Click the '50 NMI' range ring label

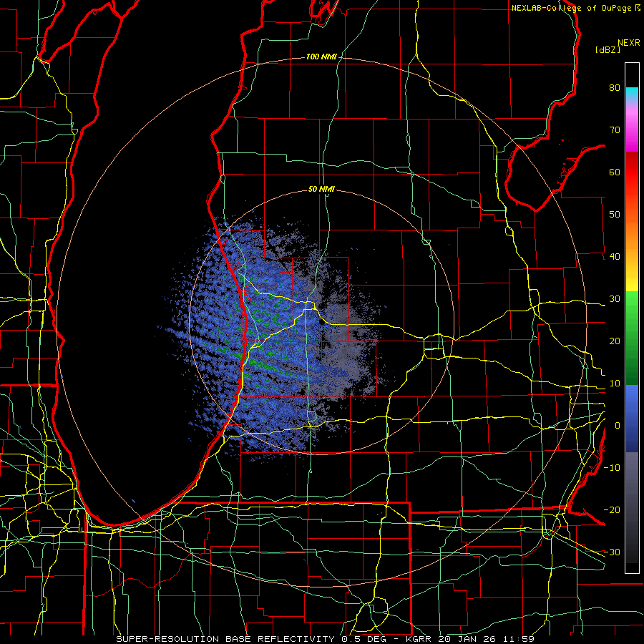click(321, 190)
